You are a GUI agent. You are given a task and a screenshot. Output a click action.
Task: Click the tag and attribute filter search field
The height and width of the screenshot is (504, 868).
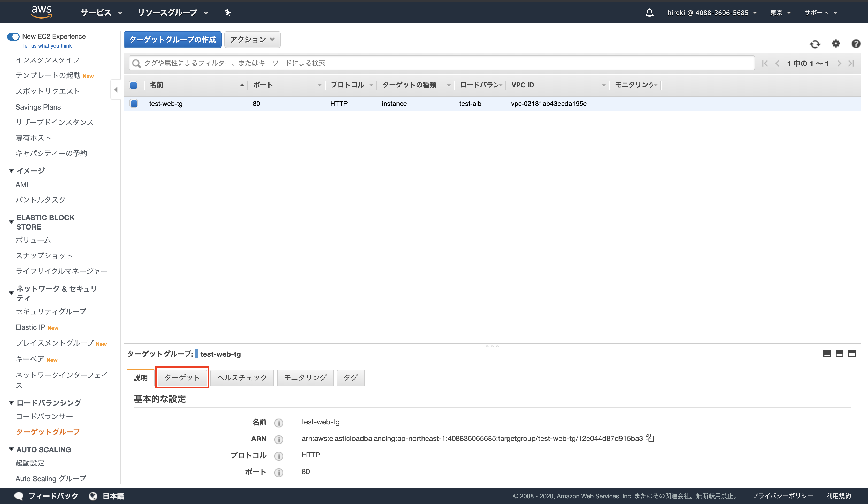tap(441, 63)
